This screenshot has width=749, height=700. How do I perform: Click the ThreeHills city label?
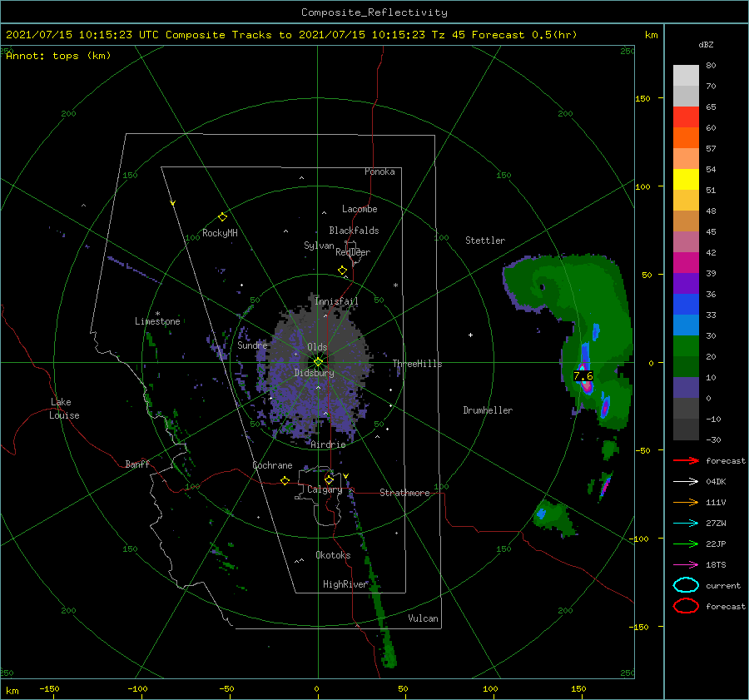418,364
